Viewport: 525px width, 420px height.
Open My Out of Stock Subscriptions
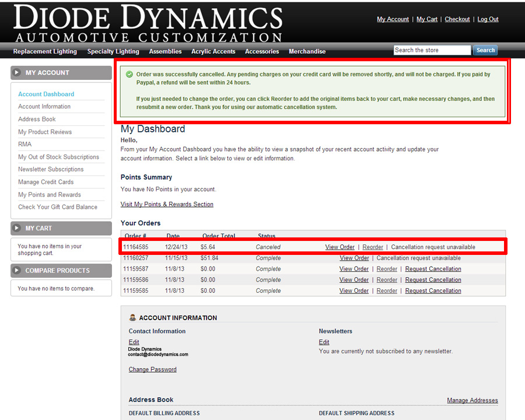pyautogui.click(x=58, y=157)
